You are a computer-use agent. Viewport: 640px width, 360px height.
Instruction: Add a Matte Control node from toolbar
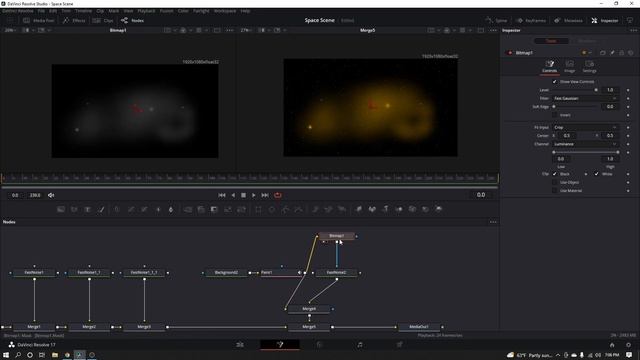point(214,209)
